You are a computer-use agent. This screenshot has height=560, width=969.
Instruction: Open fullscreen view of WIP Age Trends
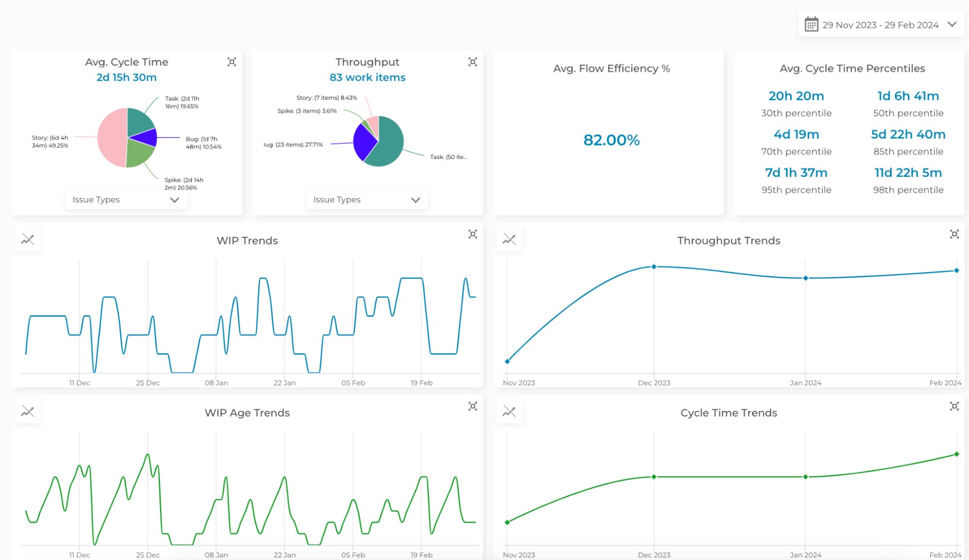pos(472,406)
